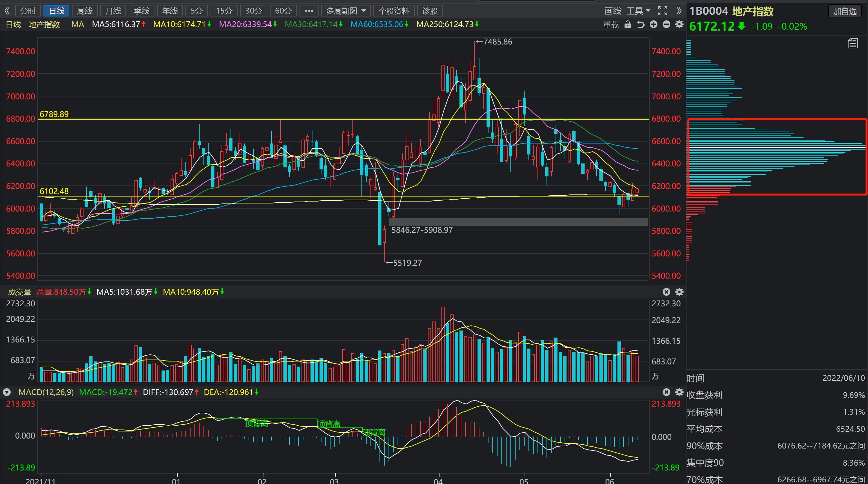Select the 60分 period
The height and width of the screenshot is (484, 868).
(283, 11)
